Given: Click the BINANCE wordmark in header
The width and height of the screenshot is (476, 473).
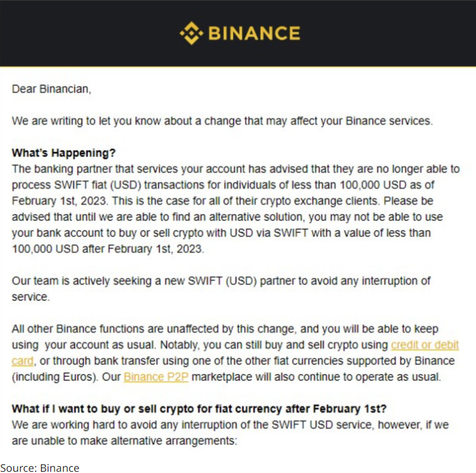Looking at the screenshot, I should [254, 33].
